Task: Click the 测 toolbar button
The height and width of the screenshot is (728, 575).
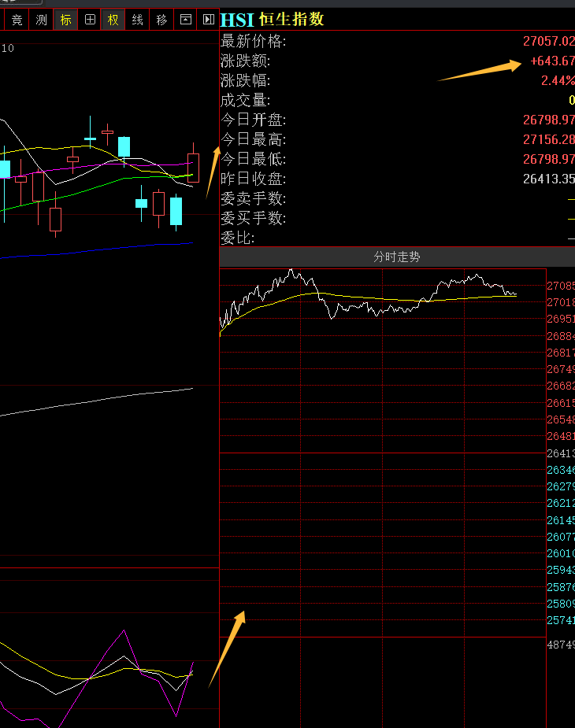Action: (x=41, y=20)
